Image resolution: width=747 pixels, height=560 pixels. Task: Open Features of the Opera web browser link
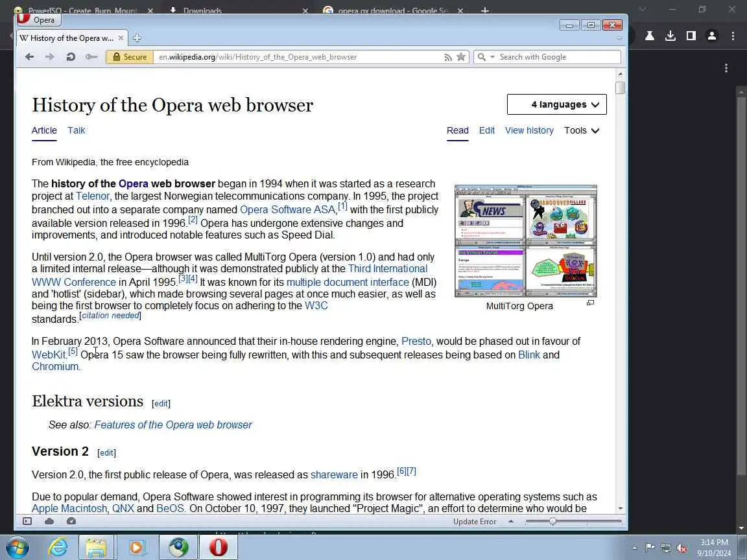(x=173, y=425)
